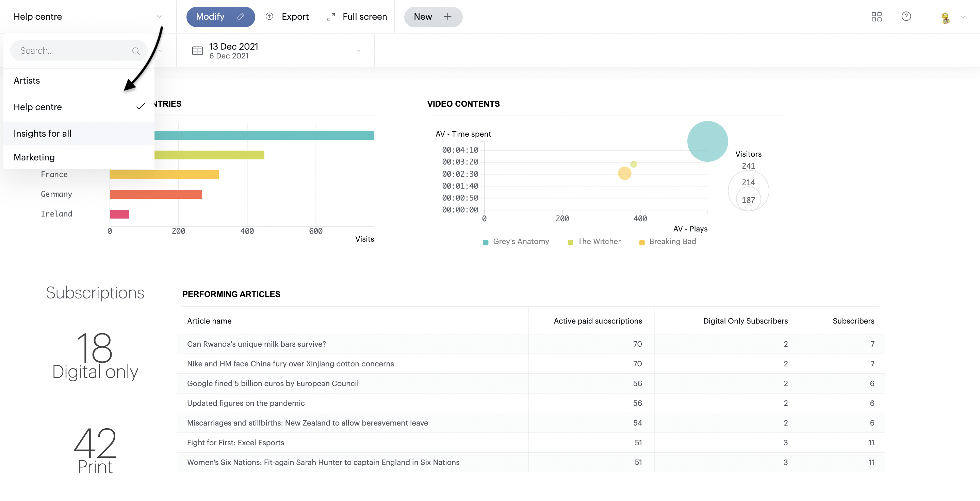Viewport: 980px width, 501px height.
Task: Open the dashboard grid icon top right
Action: click(x=877, y=17)
